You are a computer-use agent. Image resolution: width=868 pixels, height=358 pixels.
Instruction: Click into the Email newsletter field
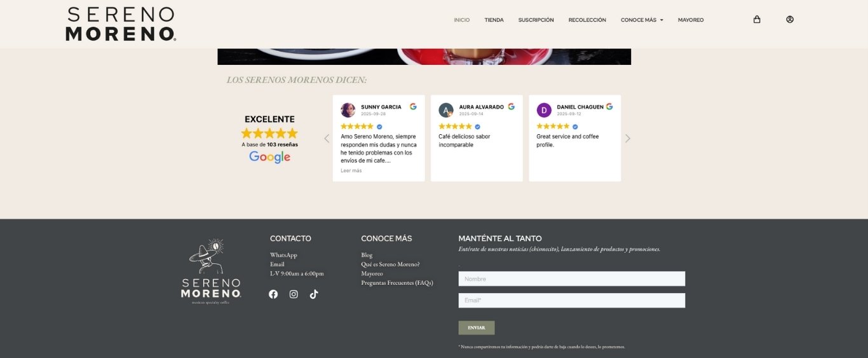click(x=571, y=300)
